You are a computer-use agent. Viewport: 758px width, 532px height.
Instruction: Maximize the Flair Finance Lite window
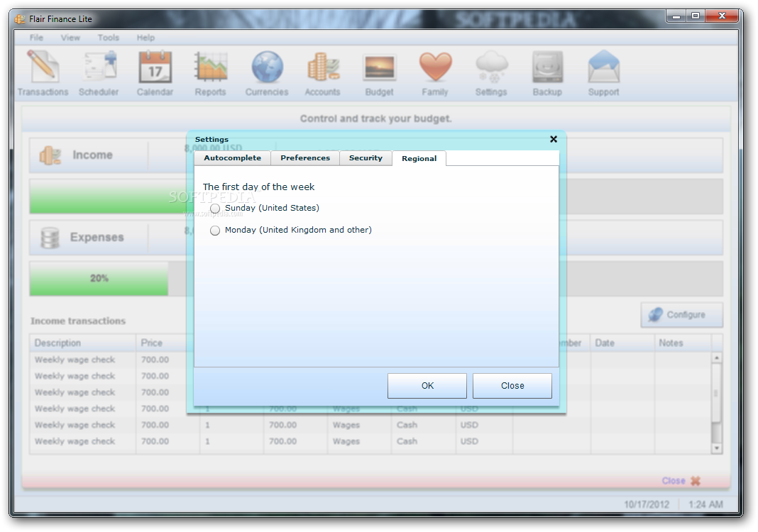click(695, 16)
